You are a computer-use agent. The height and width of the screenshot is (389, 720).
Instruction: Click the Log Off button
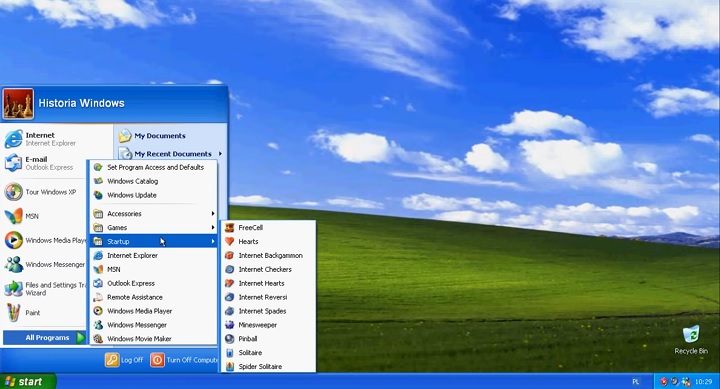124,360
